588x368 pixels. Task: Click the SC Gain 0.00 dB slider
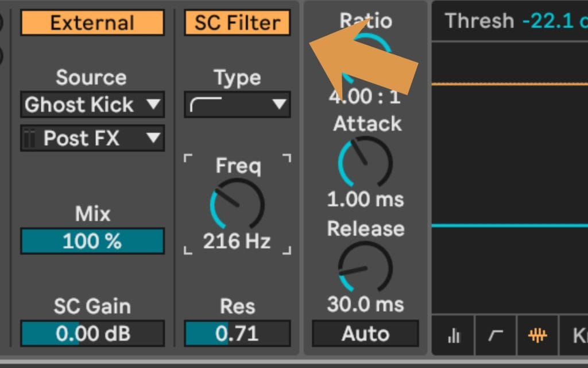(x=92, y=334)
